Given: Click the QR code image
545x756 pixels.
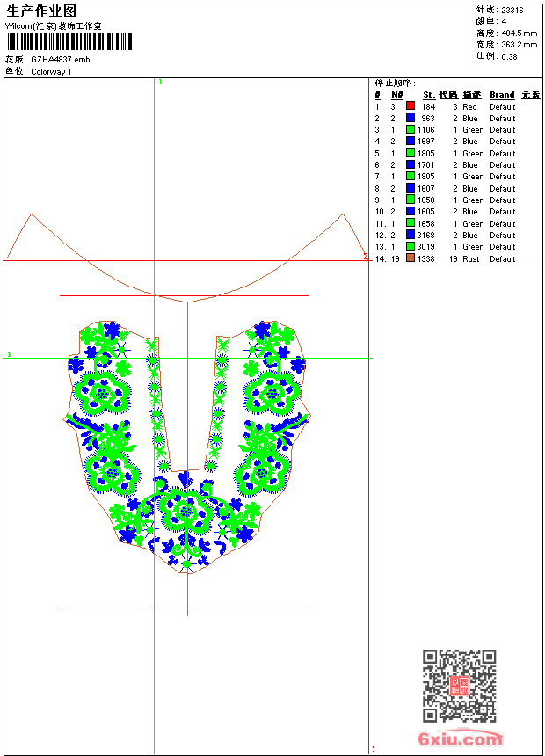Looking at the screenshot, I should click(x=460, y=686).
